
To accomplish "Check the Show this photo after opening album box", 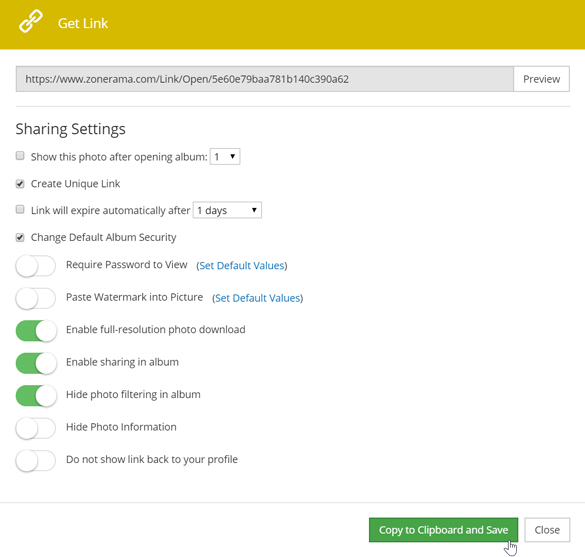I will click(20, 156).
